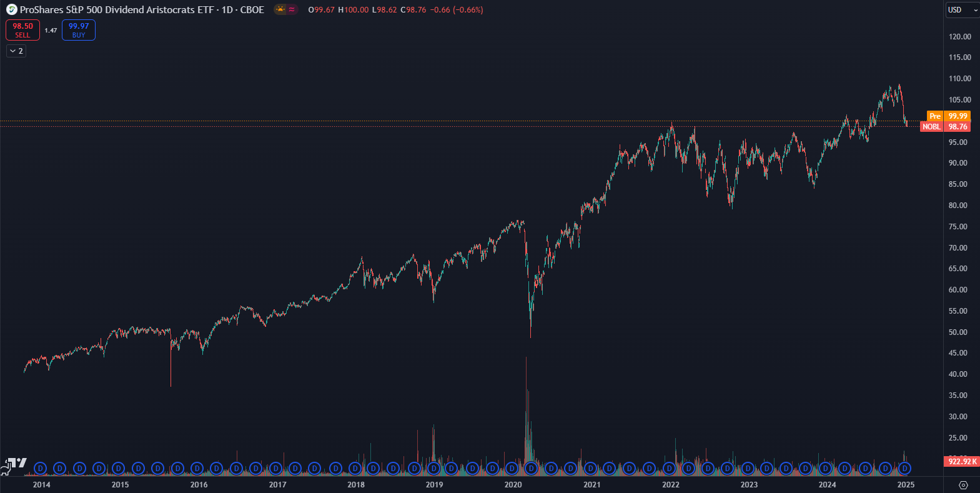Click the ProShares symbol logo icon

(x=11, y=10)
